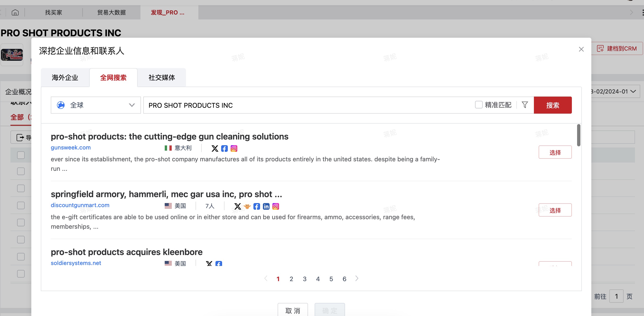Viewport: 644px width, 316px height.
Task: Open discountgunmart.com LinkedIn icon
Action: pos(266,206)
